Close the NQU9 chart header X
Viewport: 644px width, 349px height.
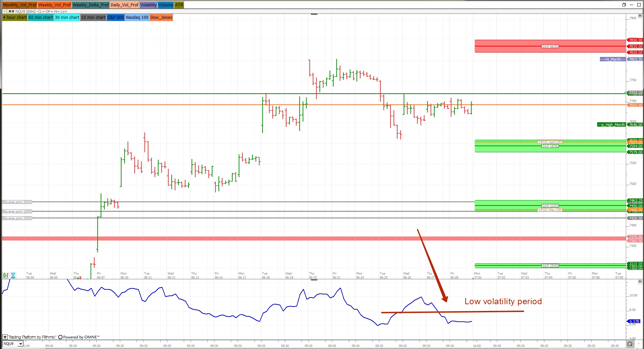point(5,11)
